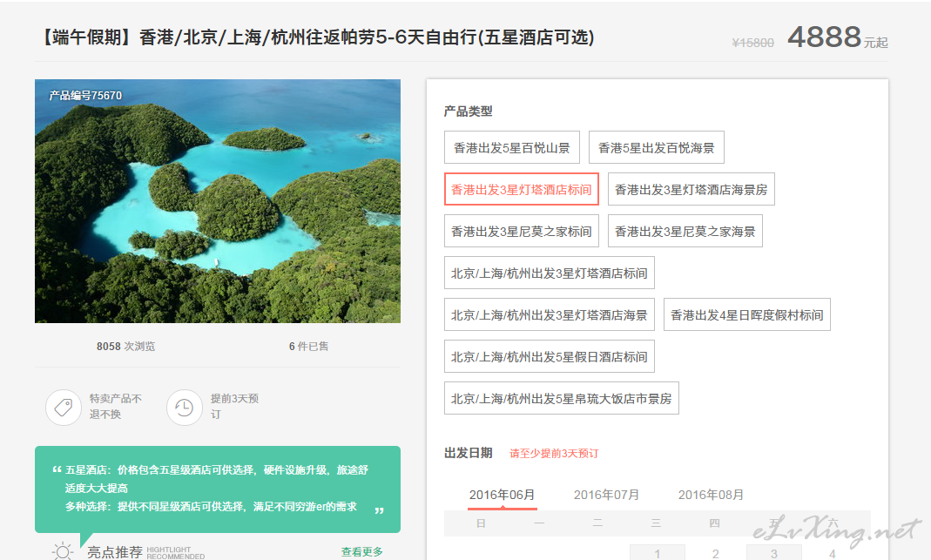This screenshot has height=560, width=931.
Task: Click the 6 件已售 sold count
Action: tap(309, 347)
